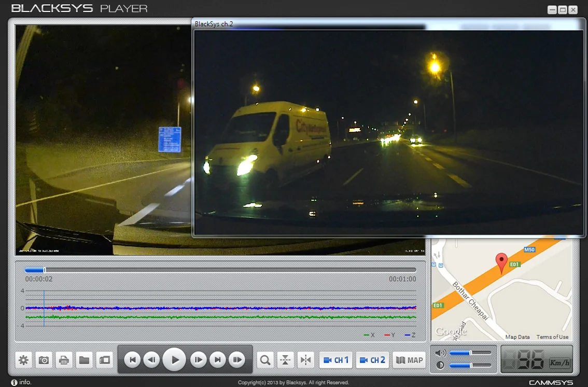This screenshot has height=387, width=588.
Task: Switch to the CH 1 camera
Action: coord(335,361)
